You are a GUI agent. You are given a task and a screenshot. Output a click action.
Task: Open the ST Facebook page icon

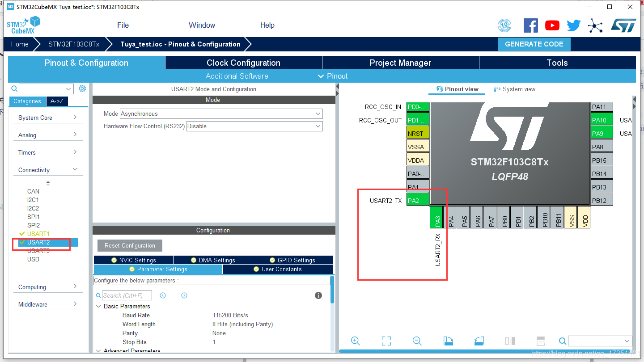pyautogui.click(x=530, y=25)
